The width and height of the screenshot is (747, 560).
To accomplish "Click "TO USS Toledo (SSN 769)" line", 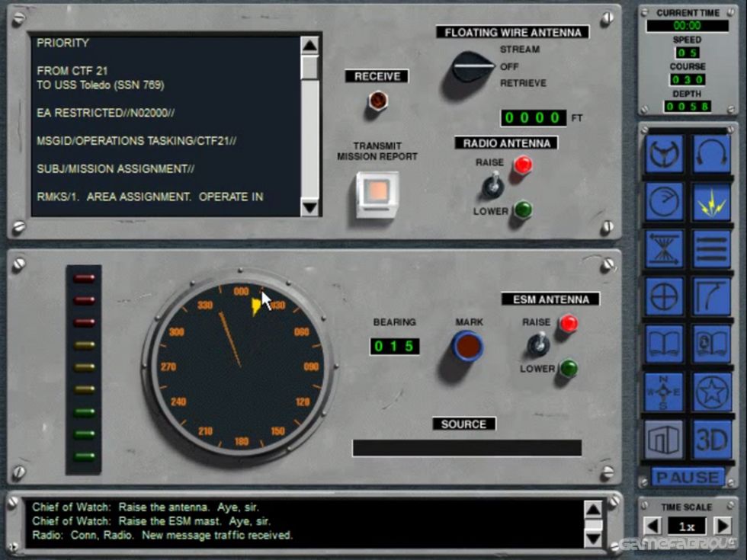I will tap(101, 85).
